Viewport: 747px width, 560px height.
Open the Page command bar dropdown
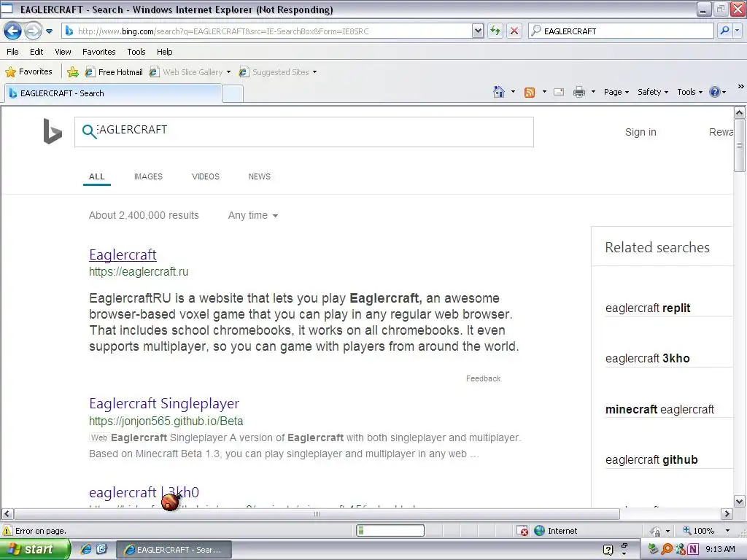pos(616,92)
